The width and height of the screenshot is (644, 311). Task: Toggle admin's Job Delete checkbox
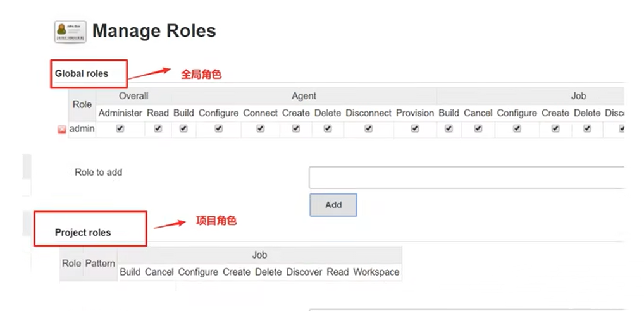tap(587, 128)
